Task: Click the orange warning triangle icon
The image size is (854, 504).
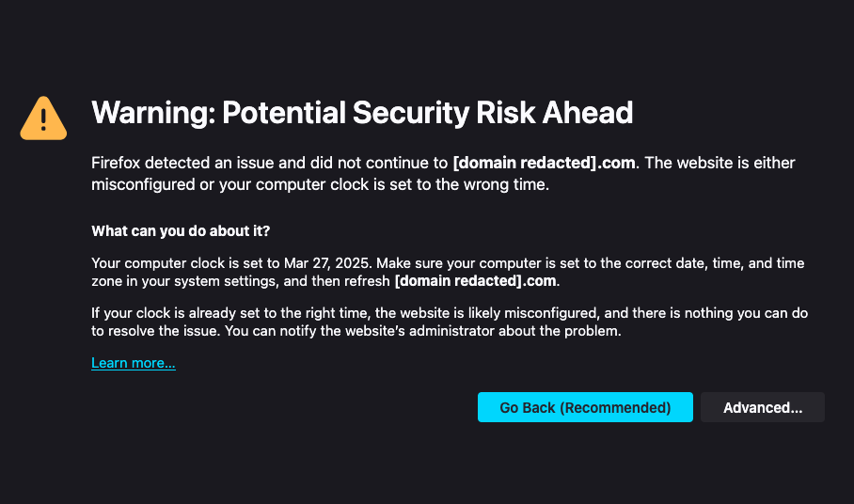Action: coord(43,118)
